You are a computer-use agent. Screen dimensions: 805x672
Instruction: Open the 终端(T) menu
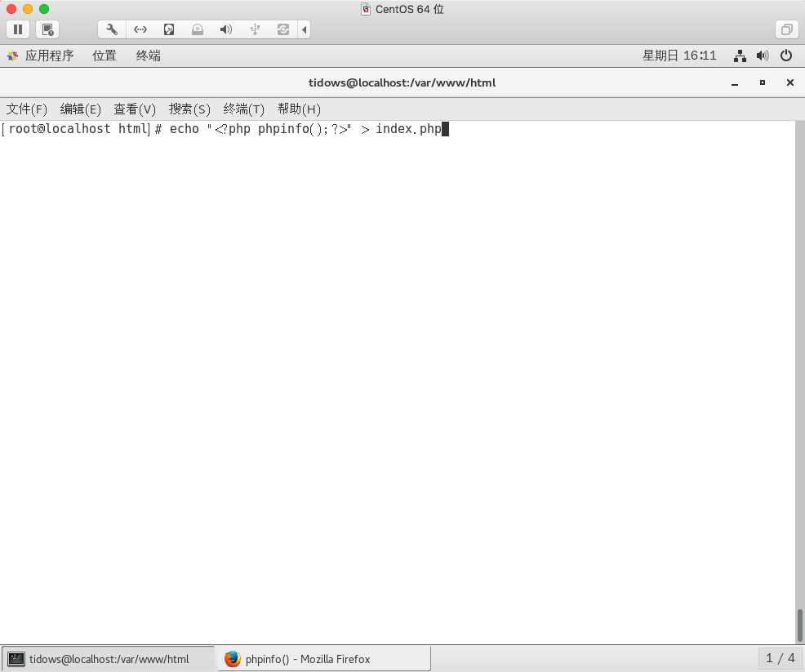point(244,109)
